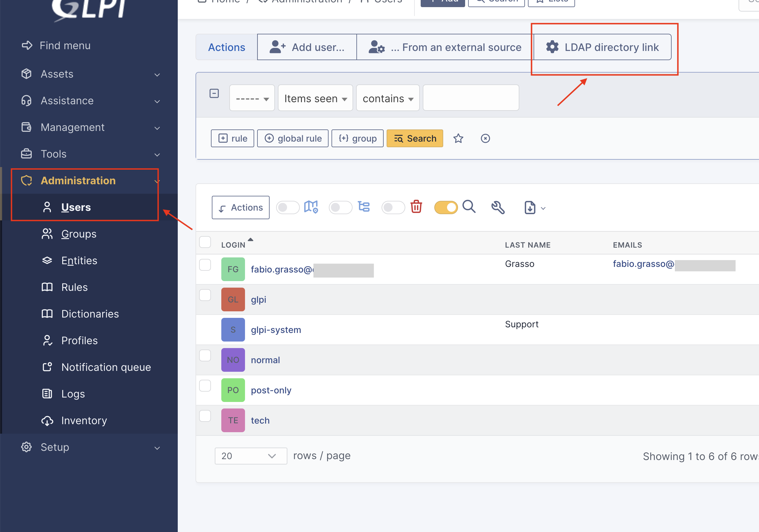
Task: Click the FG user avatar thumbnail
Action: [x=233, y=269]
